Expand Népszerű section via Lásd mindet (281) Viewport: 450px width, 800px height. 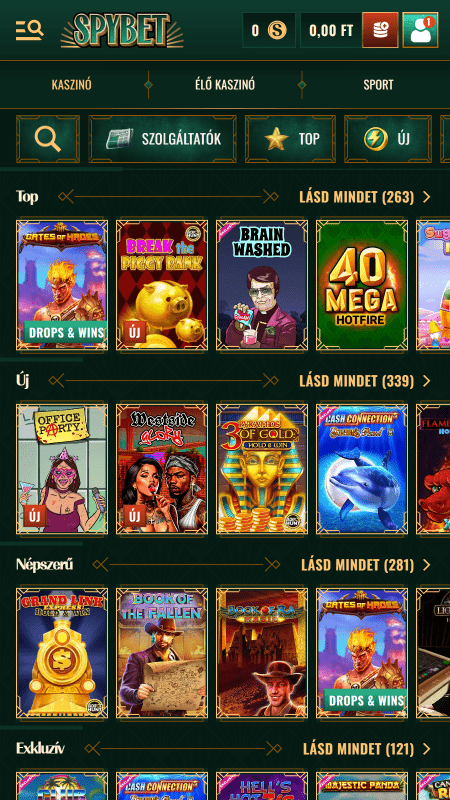366,565
